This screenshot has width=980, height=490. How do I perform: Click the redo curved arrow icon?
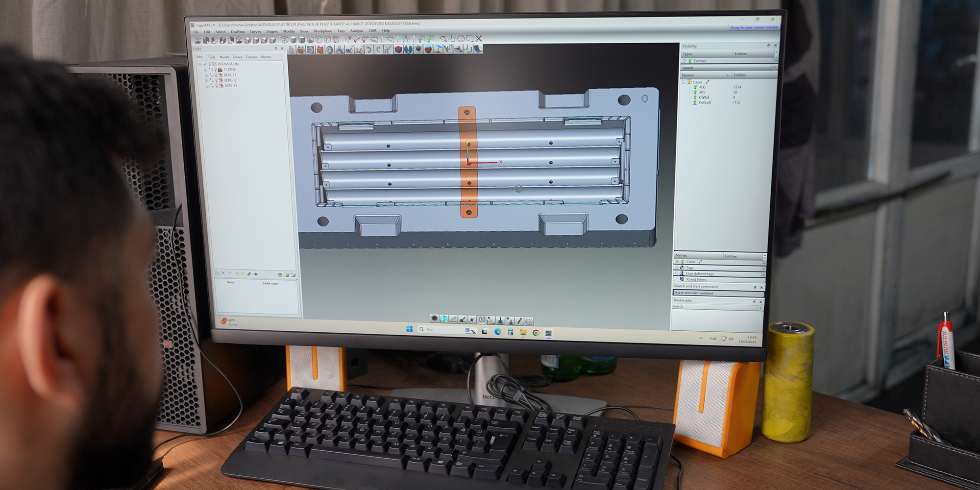[x=378, y=49]
